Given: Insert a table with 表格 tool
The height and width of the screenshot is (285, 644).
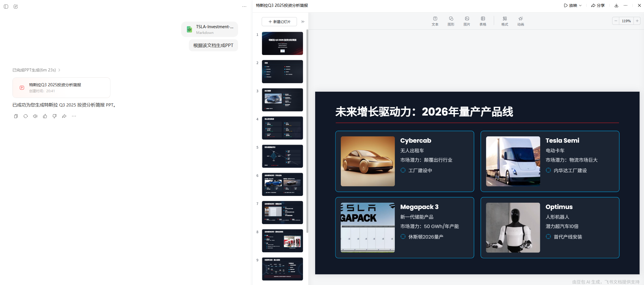Looking at the screenshot, I should tap(483, 21).
